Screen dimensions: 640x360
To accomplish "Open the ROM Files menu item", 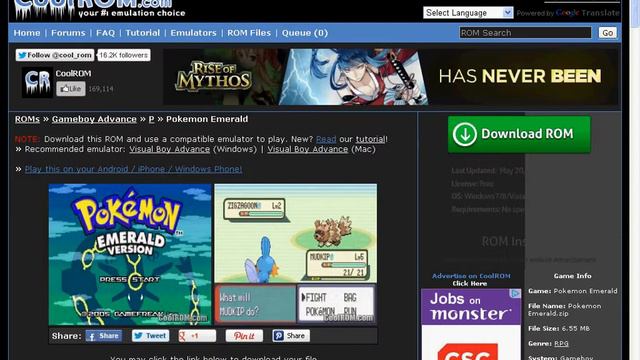I will coord(249,33).
